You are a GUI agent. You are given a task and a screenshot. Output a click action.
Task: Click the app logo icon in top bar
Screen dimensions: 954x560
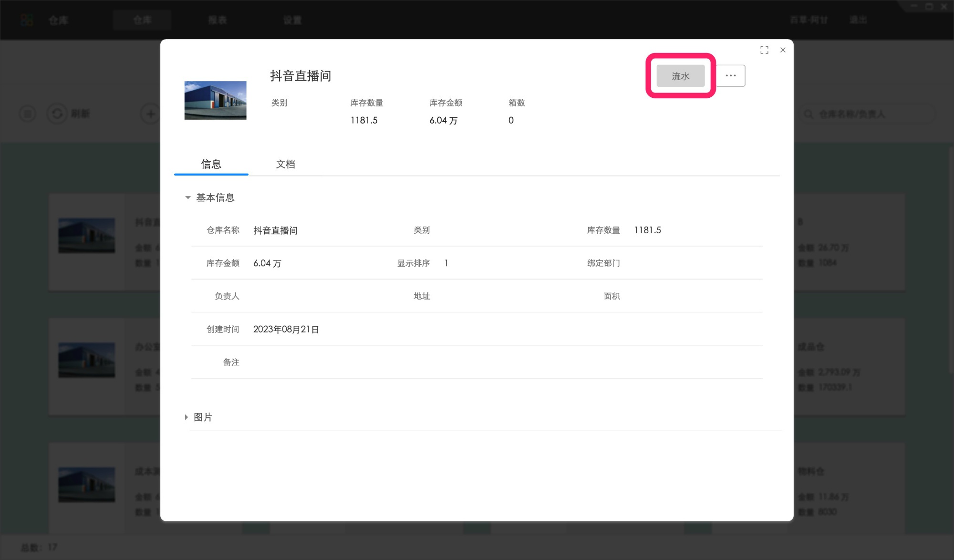(x=27, y=20)
